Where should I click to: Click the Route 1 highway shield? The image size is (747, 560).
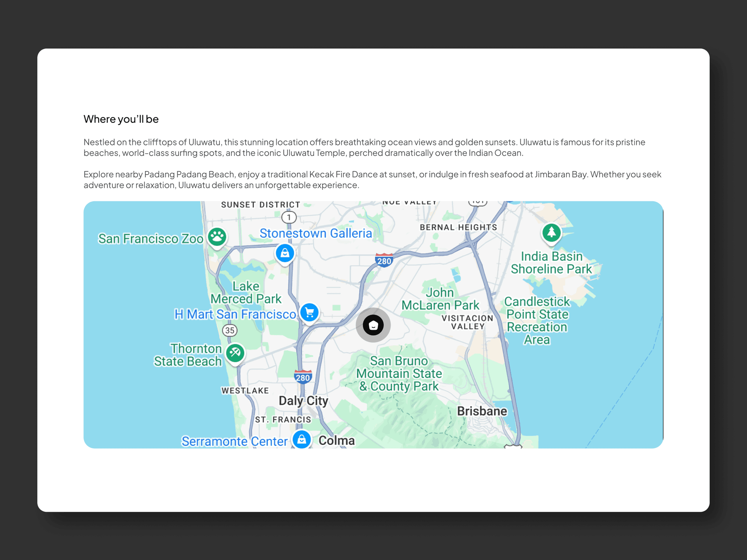pyautogui.click(x=289, y=217)
